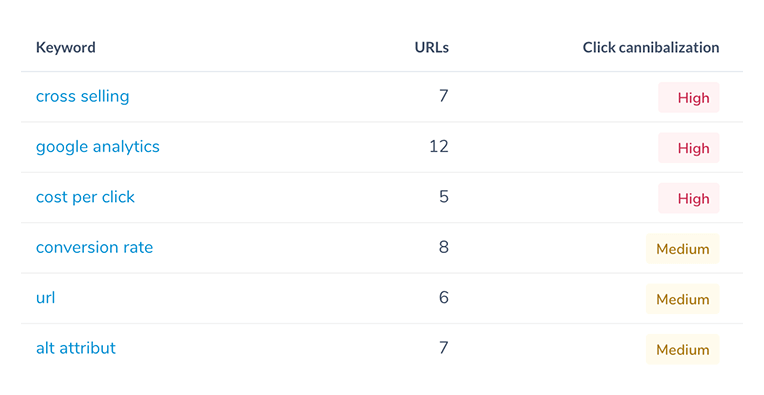The image size is (764, 395).
Task: Select URL count 7 for cross selling
Action: 443,96
